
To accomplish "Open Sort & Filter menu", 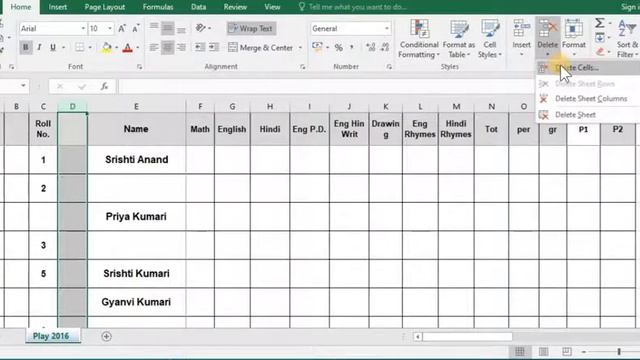I will coord(627,39).
